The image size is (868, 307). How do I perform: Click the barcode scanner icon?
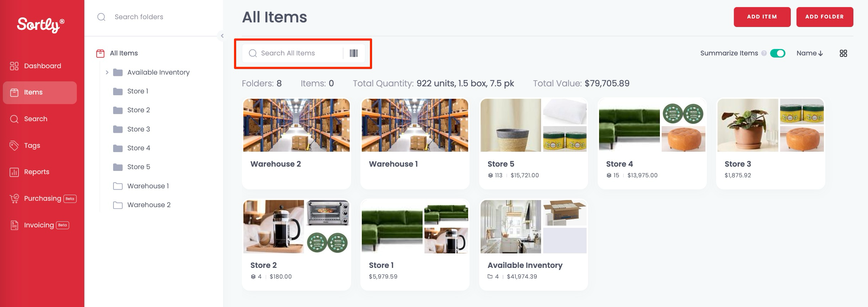pos(353,53)
